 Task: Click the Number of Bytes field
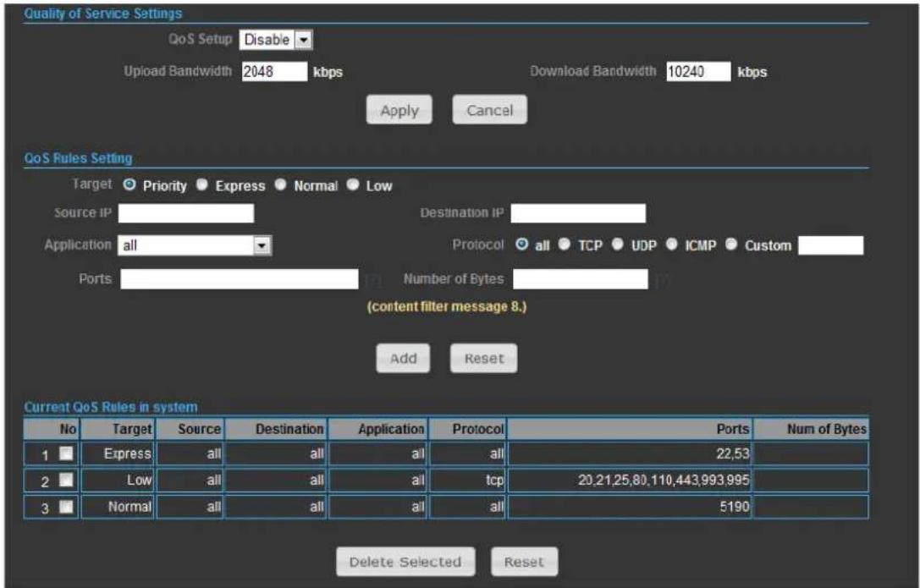tap(581, 279)
